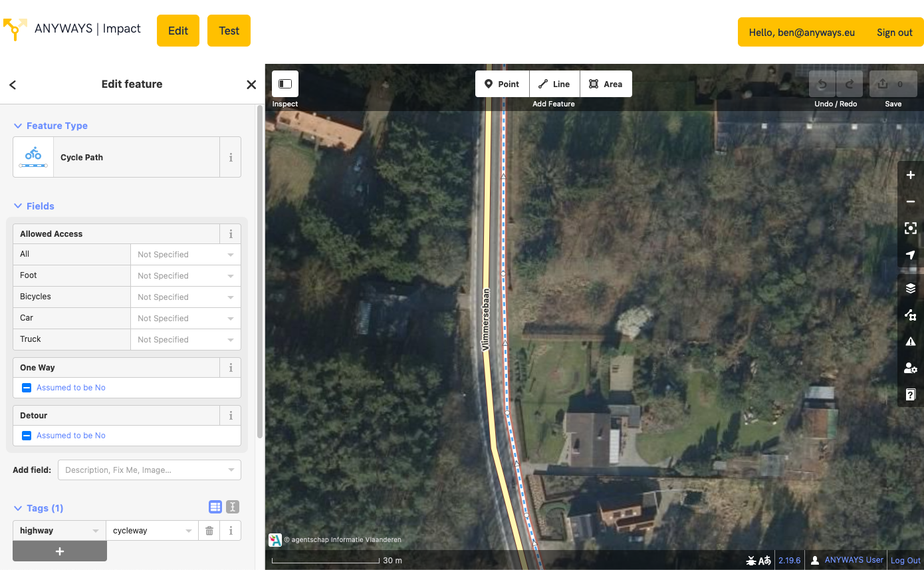The width and height of the screenshot is (924, 570).
Task: Open the map issues warning panel
Action: pos(910,341)
